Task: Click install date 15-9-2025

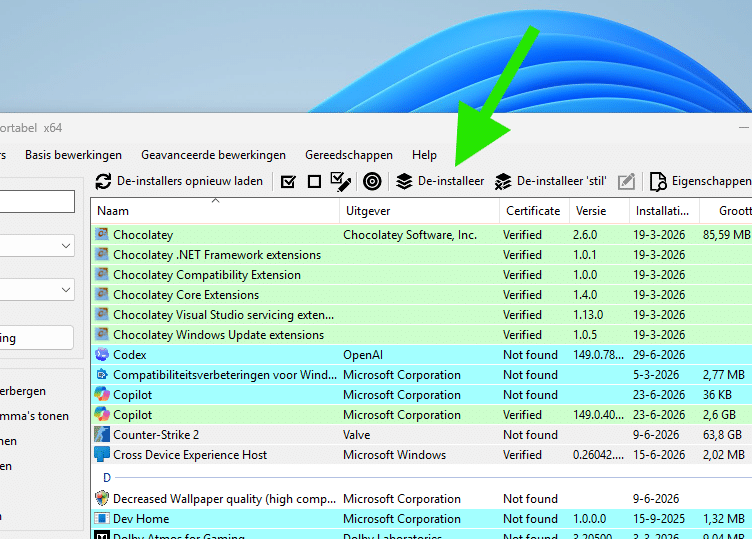Action: [x=659, y=518]
